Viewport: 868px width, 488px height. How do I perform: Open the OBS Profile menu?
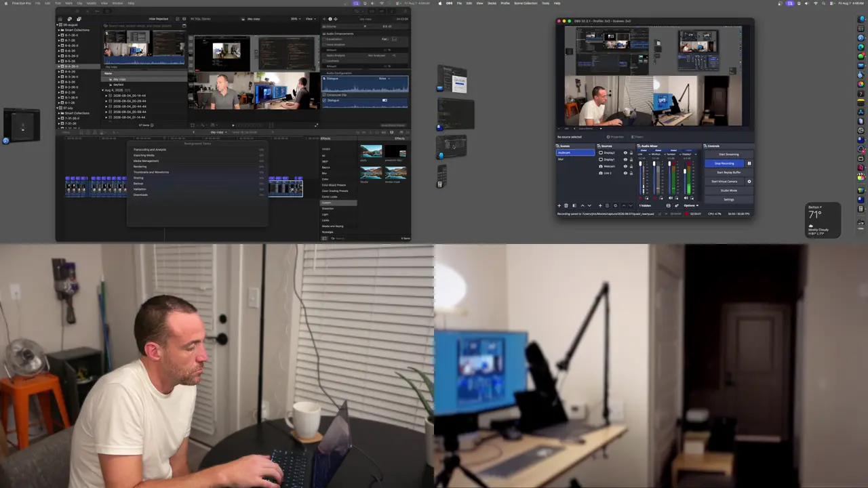point(505,3)
